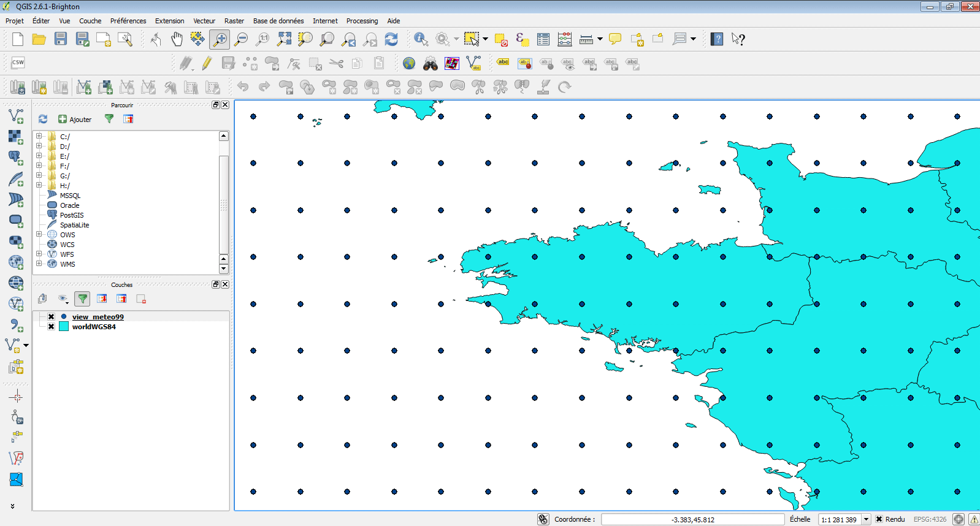
Task: Open the Échelle scale dropdown
Action: pyautogui.click(x=866, y=519)
